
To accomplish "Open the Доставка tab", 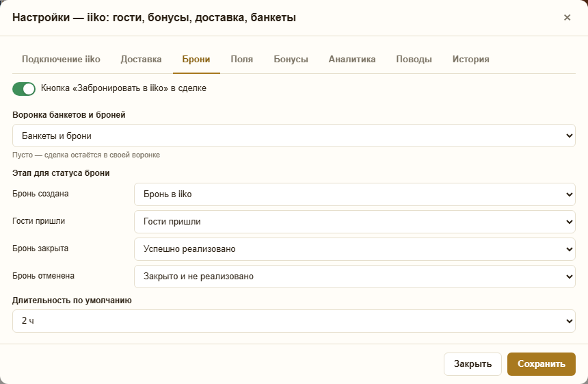I will pyautogui.click(x=141, y=60).
